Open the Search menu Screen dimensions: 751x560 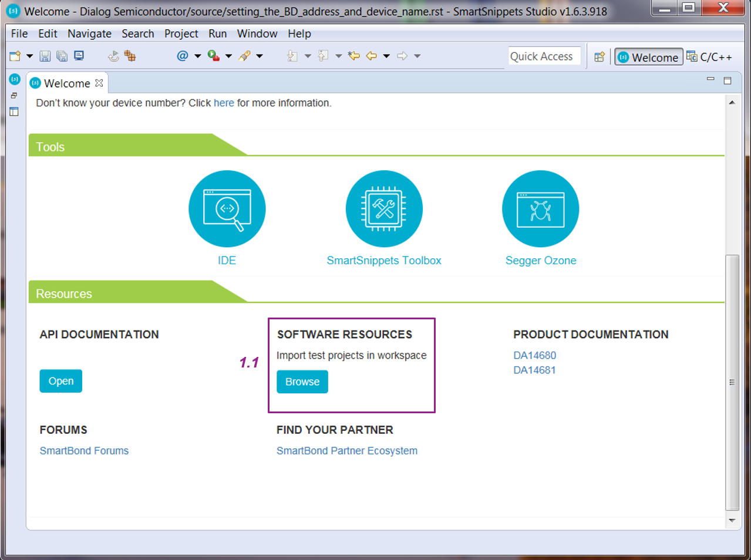[x=138, y=33]
